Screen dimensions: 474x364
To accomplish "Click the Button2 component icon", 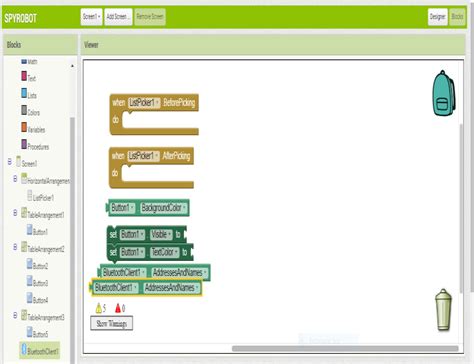I will tap(30, 264).
